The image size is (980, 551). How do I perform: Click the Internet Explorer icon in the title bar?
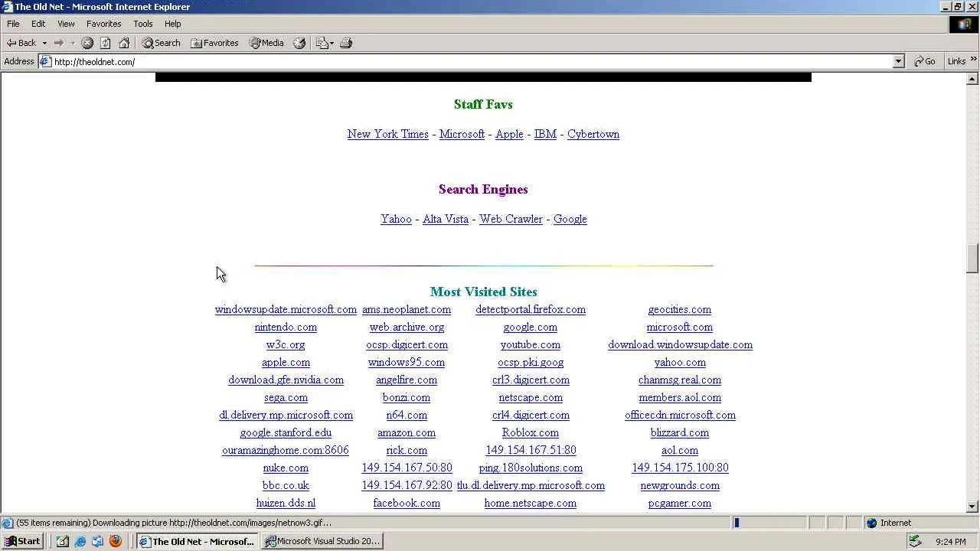click(x=8, y=7)
